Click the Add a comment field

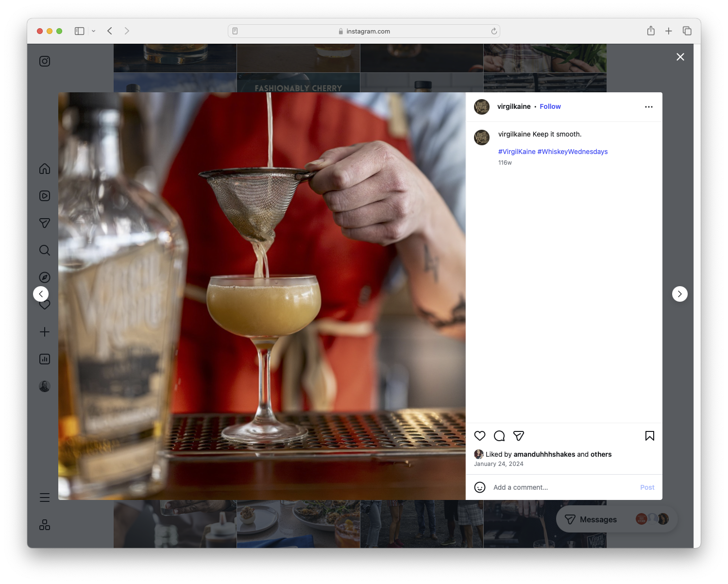(520, 487)
